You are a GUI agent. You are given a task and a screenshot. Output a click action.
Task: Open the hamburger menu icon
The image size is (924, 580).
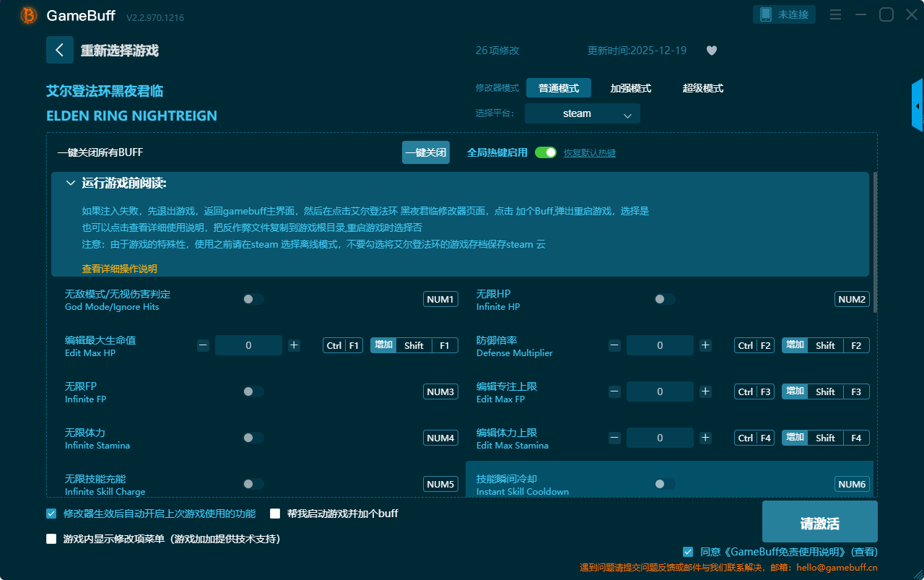[x=835, y=14]
